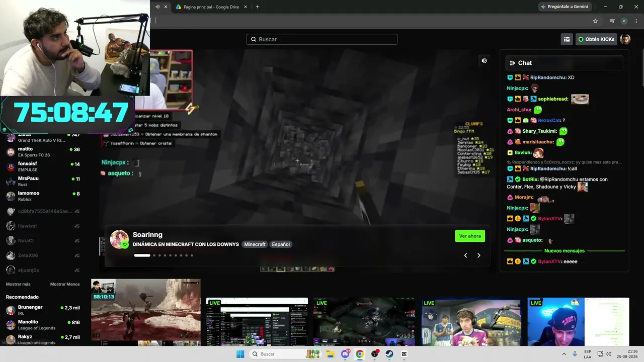Click Mostrar Menos in the sidebar
Viewport: 644px width, 362px height.
point(65,284)
